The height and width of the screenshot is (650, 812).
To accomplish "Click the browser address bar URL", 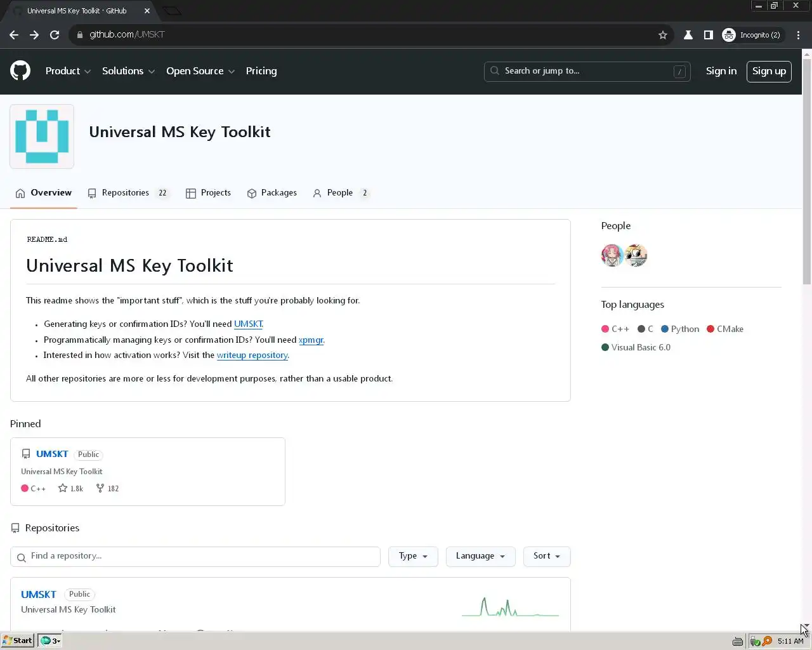I will 127,34.
